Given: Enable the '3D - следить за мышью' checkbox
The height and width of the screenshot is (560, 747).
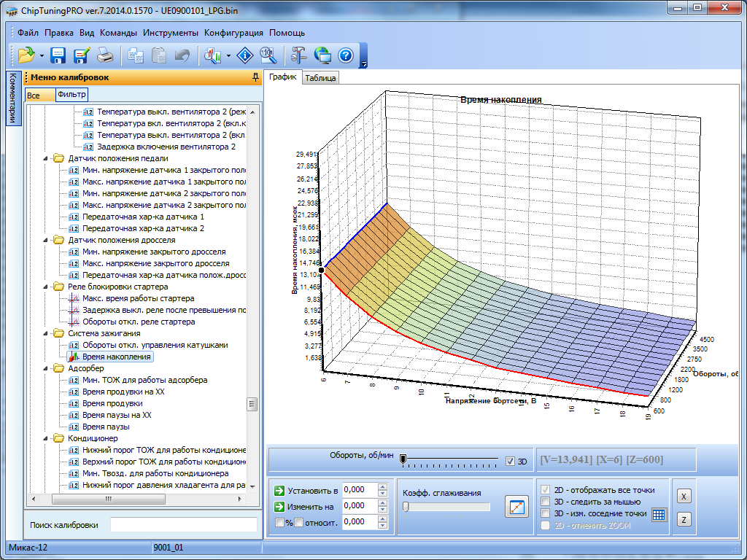Looking at the screenshot, I should 545,502.
